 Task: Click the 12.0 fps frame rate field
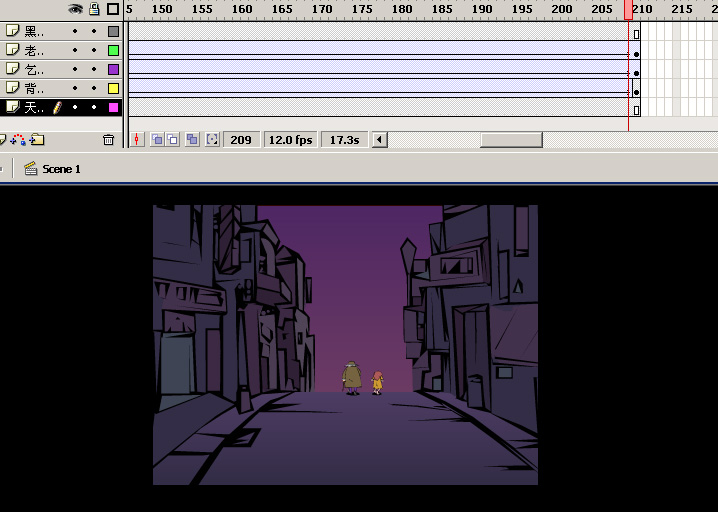(290, 140)
